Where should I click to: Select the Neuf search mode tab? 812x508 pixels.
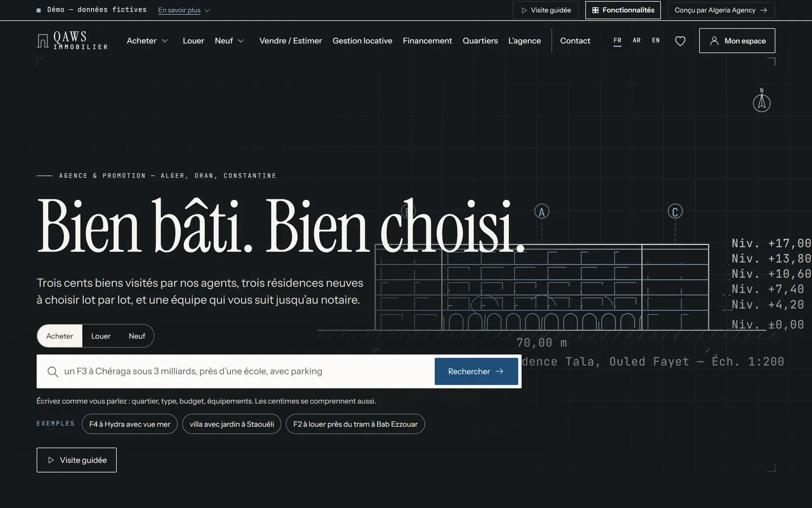coord(137,336)
